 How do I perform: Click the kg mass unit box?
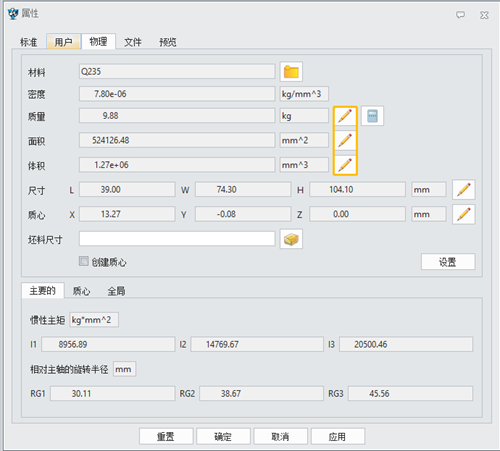point(304,116)
